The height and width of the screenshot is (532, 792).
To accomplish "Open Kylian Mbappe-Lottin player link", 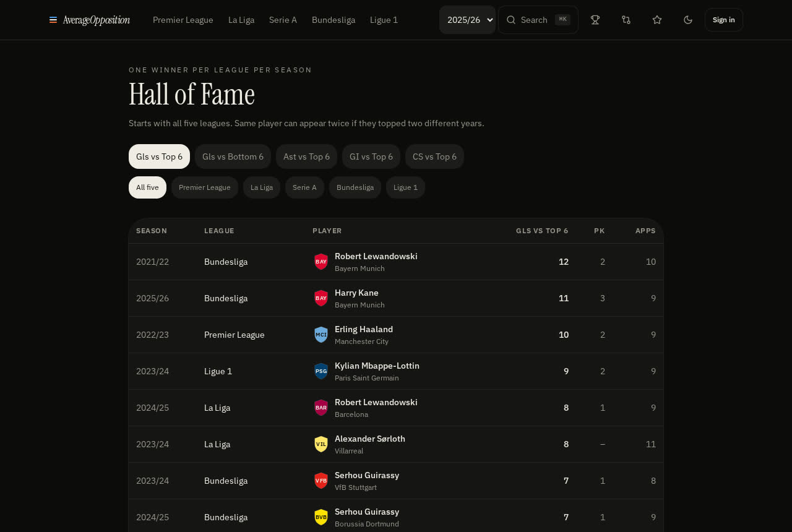I will point(377,366).
